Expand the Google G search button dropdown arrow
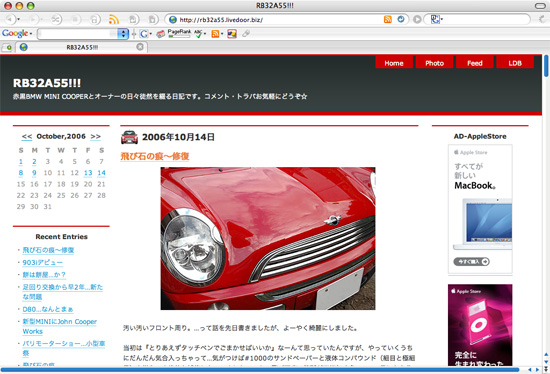The image size is (550, 374). 151,34
